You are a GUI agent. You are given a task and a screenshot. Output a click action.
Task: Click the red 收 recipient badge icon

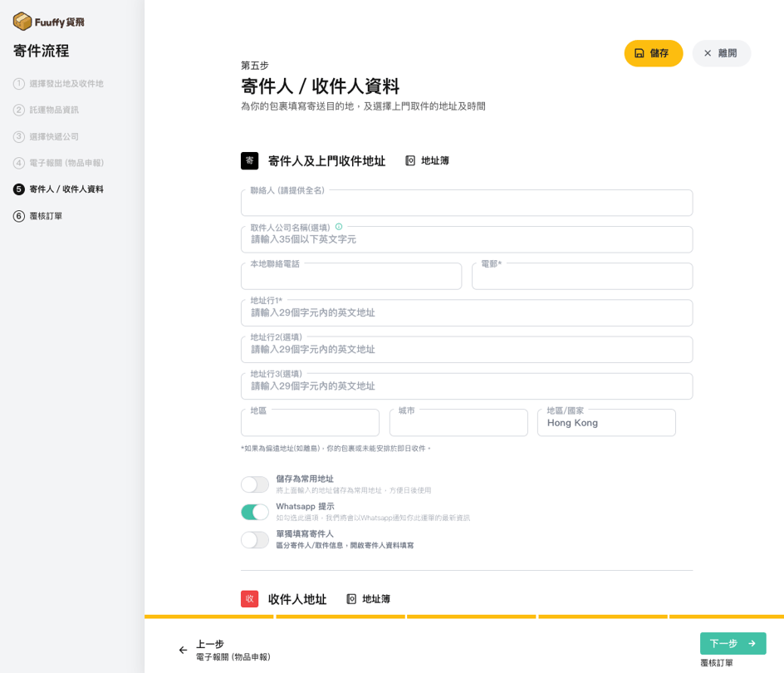click(250, 599)
